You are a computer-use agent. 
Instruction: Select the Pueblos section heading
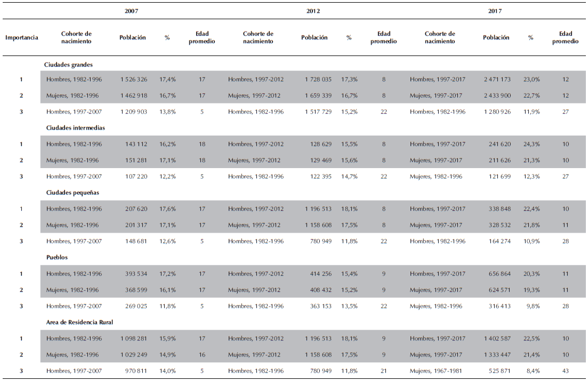(57, 257)
